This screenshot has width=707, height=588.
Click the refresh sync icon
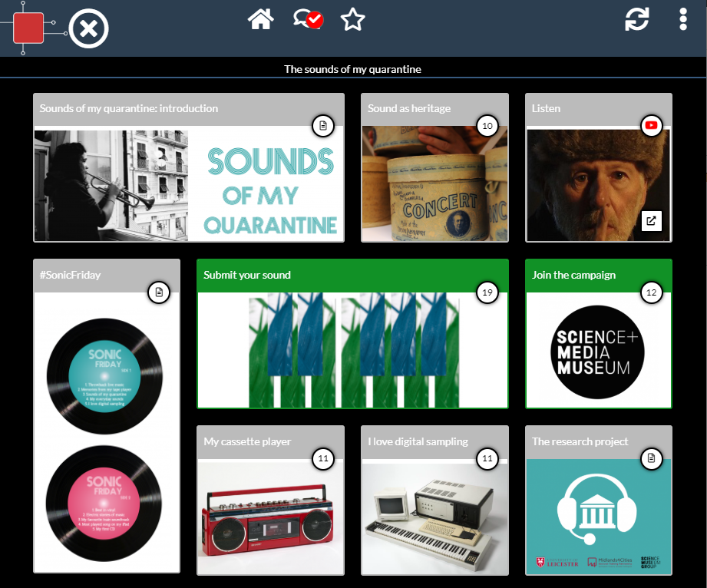(636, 19)
